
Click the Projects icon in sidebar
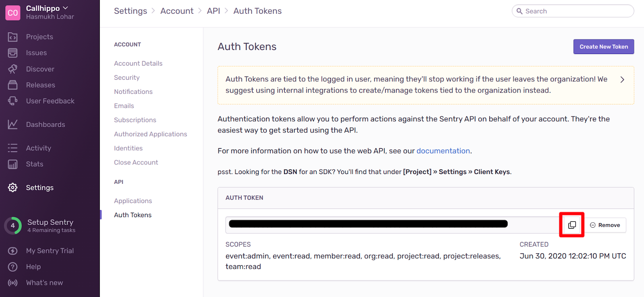12,37
